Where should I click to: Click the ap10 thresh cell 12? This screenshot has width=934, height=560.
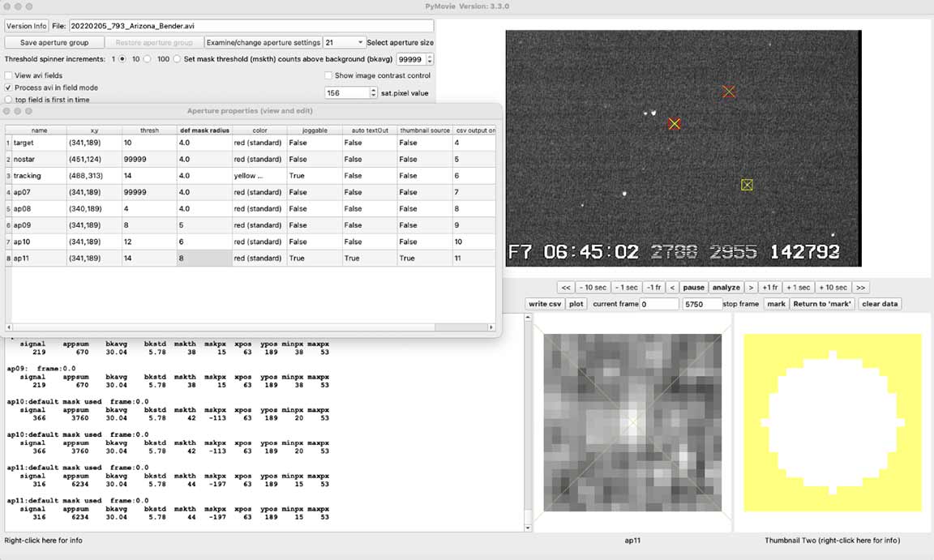pyautogui.click(x=149, y=242)
